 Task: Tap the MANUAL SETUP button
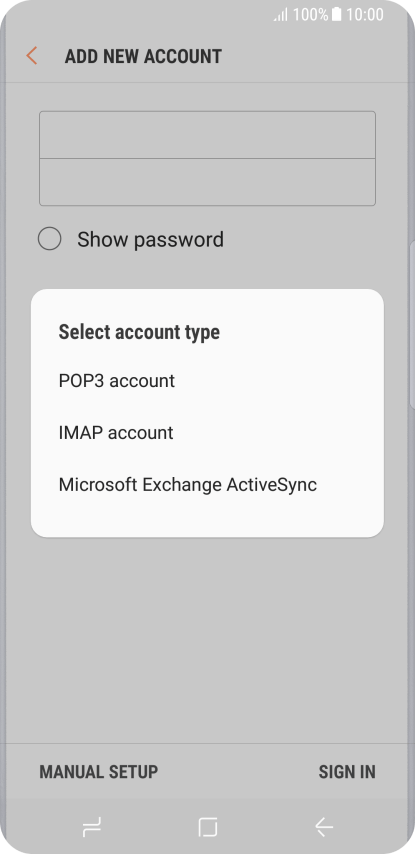pyautogui.click(x=99, y=772)
